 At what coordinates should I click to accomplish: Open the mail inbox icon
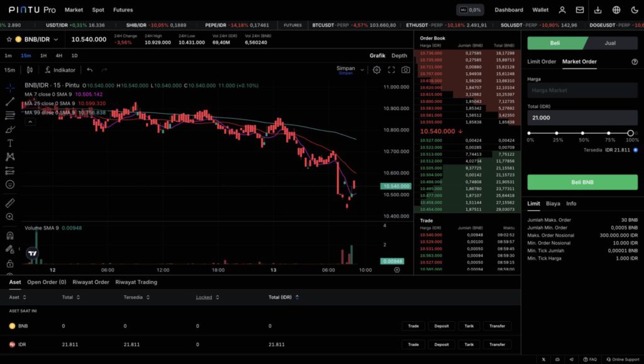point(580,10)
